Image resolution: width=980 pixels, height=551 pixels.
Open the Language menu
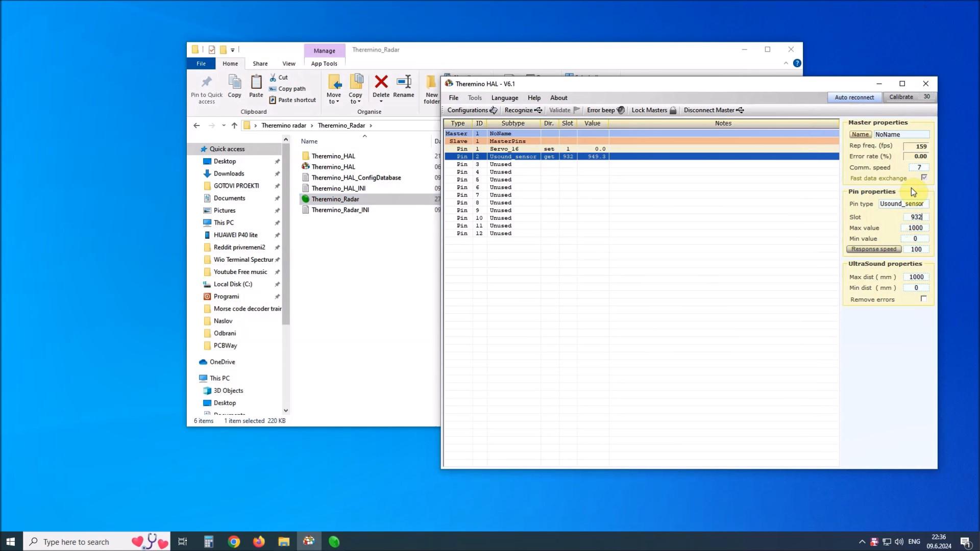click(505, 97)
